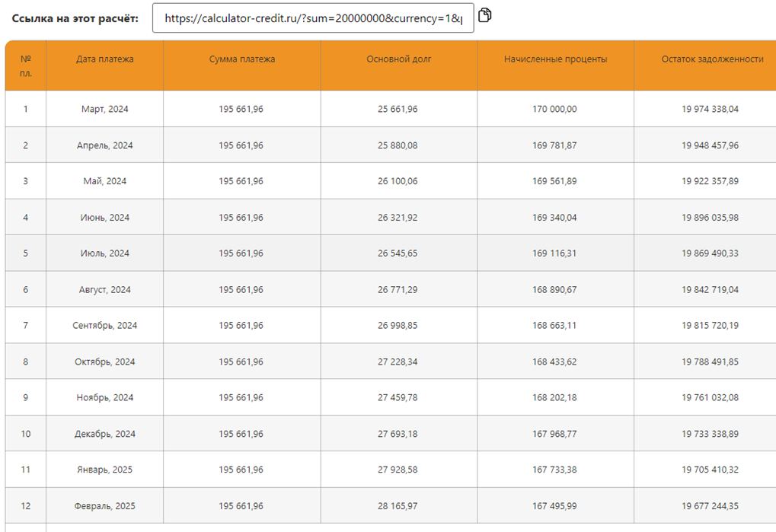Click remaining debt 19 896 035,98
776x532 pixels.
[711, 218]
